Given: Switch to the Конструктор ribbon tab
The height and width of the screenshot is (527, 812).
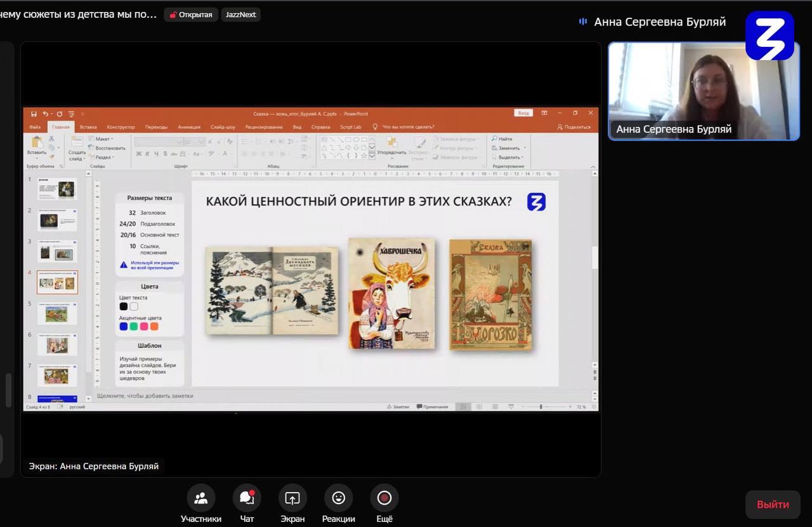Looking at the screenshot, I should coord(121,127).
